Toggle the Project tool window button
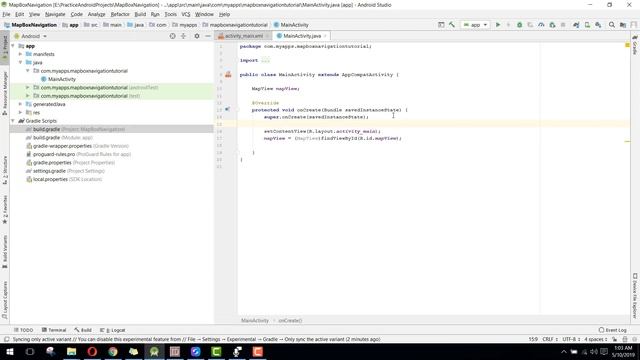Screen dimensions: 640x360 click(x=4, y=47)
